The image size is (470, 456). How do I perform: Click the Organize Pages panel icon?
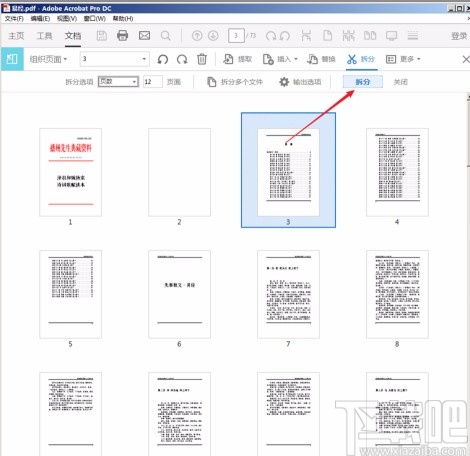pos(12,59)
